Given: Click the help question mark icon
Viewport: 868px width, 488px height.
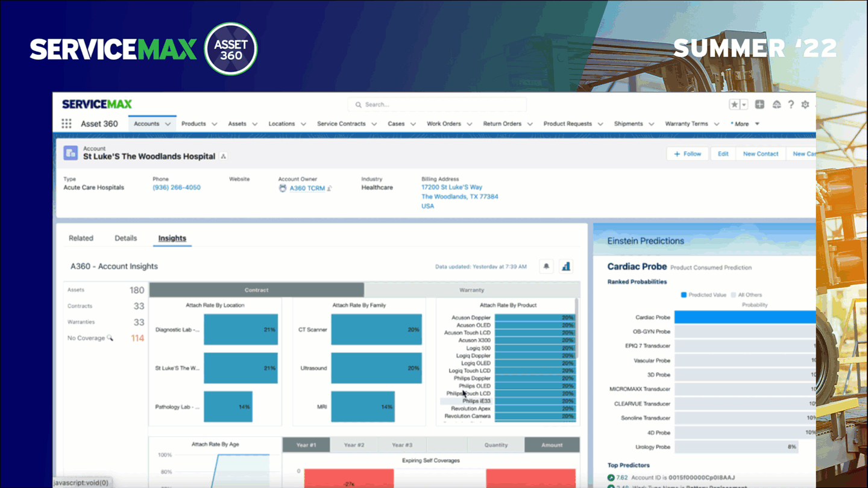Looking at the screenshot, I should point(791,104).
